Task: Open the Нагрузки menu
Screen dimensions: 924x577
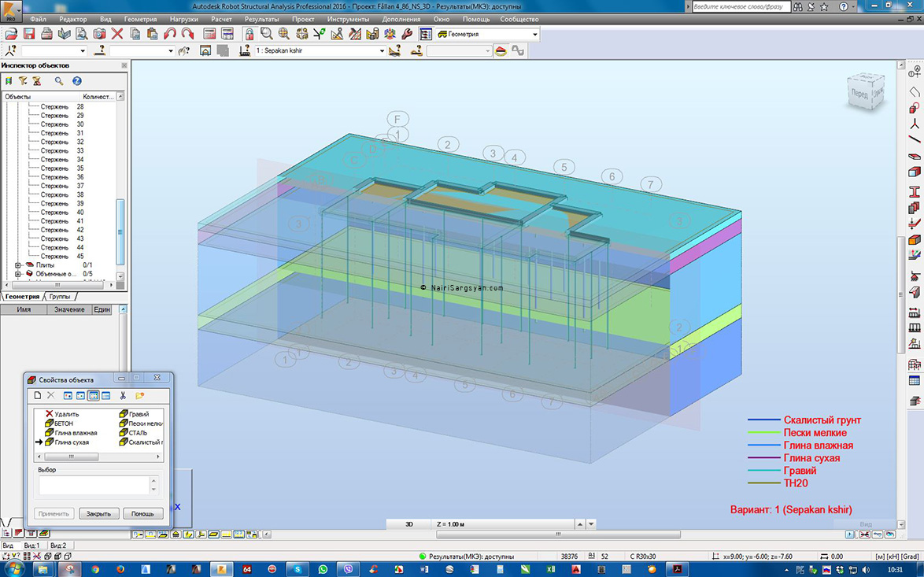Action: pos(184,19)
